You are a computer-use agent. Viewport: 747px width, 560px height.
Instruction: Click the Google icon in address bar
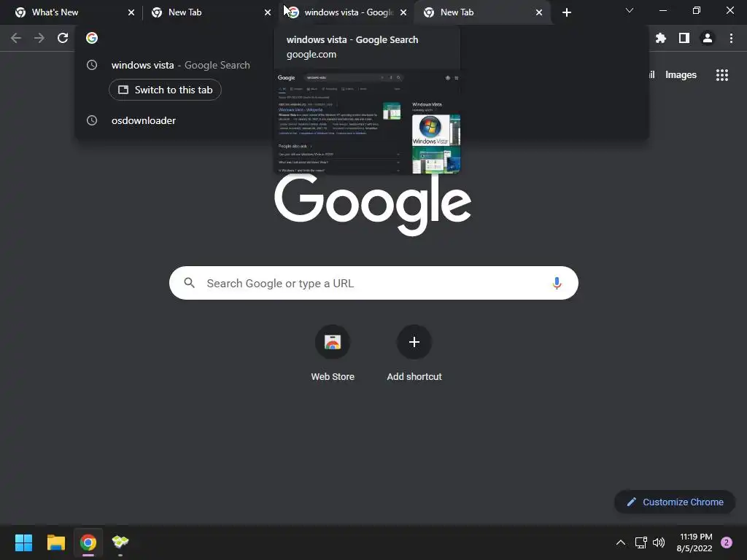(x=92, y=38)
